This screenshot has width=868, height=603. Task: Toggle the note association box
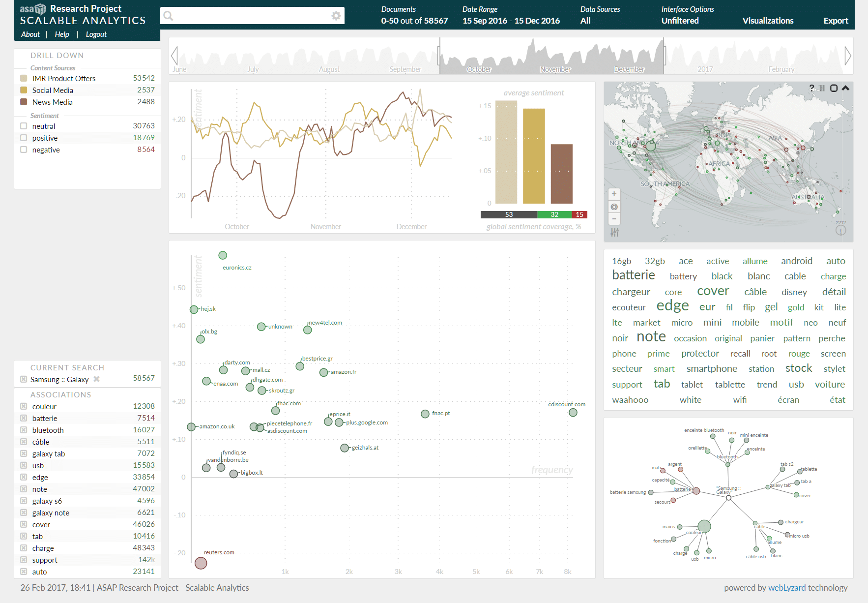coord(24,489)
